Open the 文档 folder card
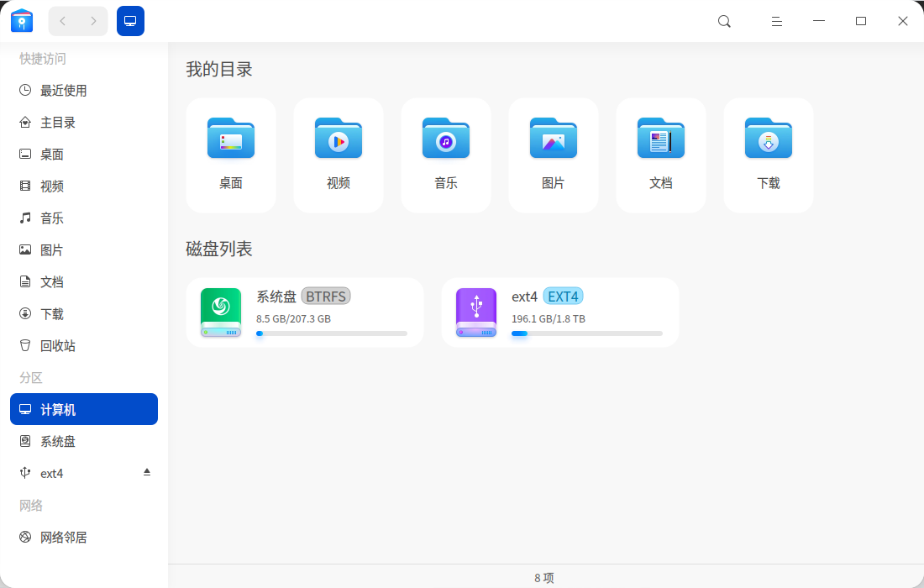This screenshot has width=924, height=588. (660, 155)
